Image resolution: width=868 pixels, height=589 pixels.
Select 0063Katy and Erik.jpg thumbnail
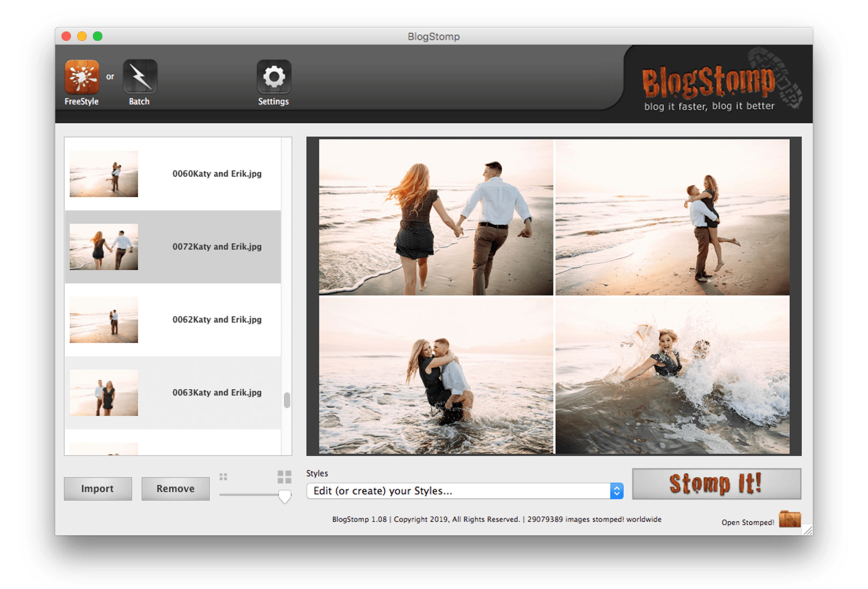(x=104, y=393)
